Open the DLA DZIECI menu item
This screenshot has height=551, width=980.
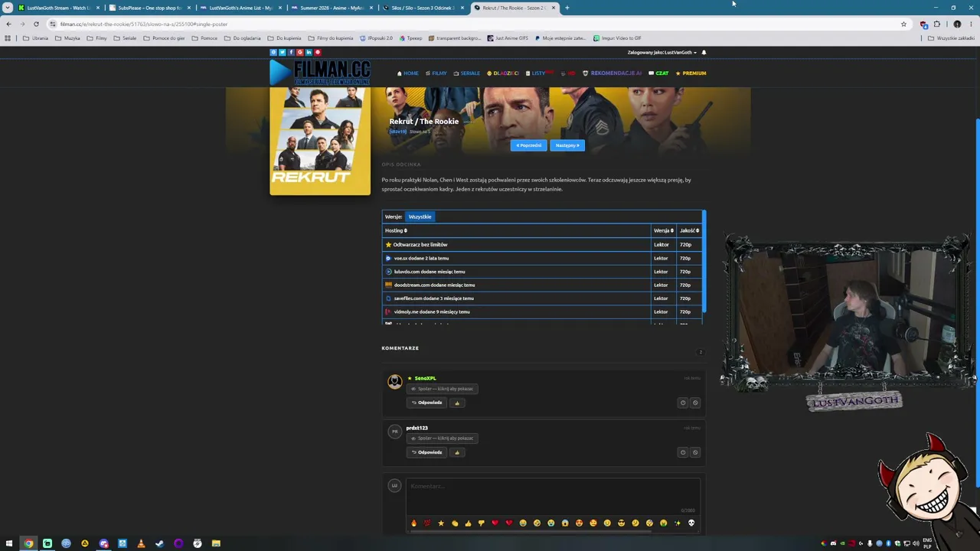click(x=503, y=73)
